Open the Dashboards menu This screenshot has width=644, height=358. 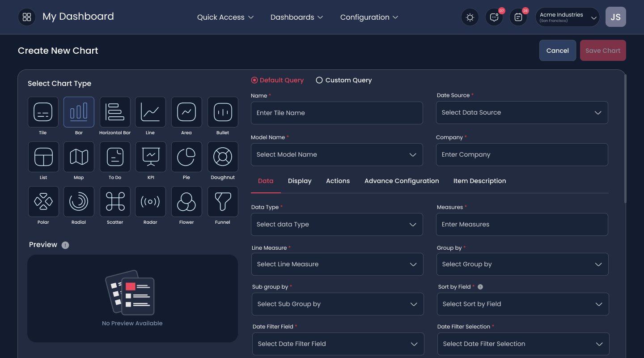click(x=297, y=17)
